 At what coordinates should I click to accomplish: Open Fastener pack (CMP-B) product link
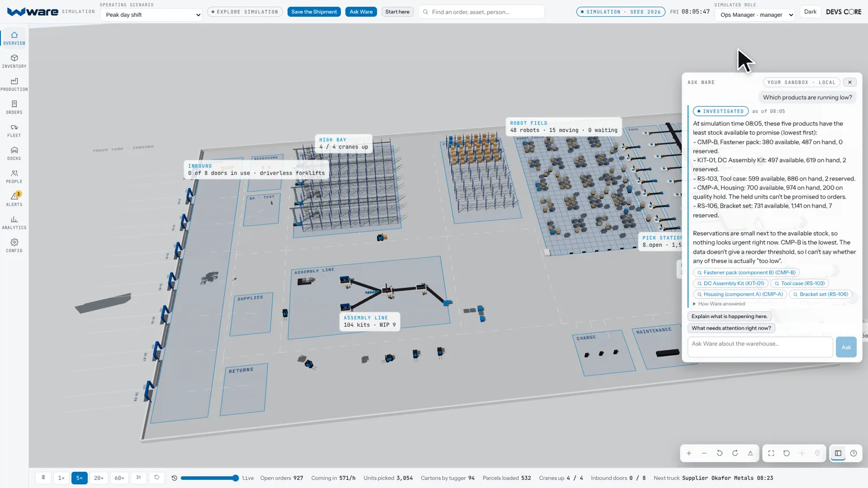pos(746,273)
